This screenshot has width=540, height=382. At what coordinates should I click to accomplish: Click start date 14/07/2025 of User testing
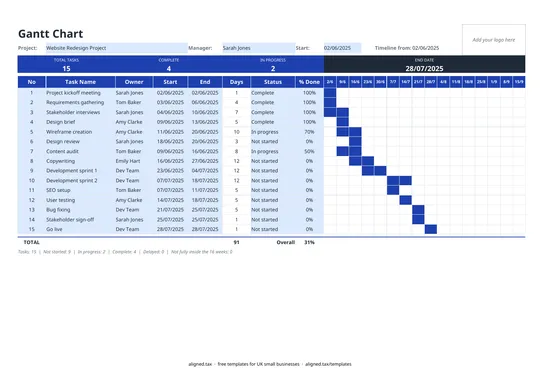pyautogui.click(x=170, y=200)
